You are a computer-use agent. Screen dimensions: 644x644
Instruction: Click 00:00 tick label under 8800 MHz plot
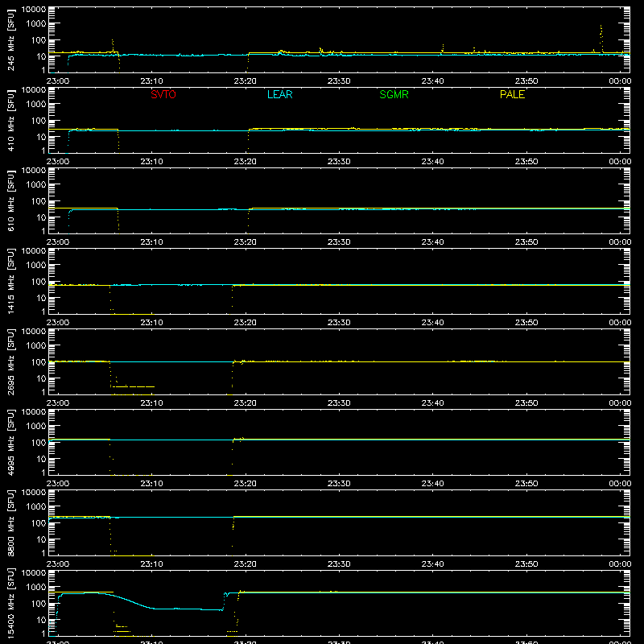[620, 564]
